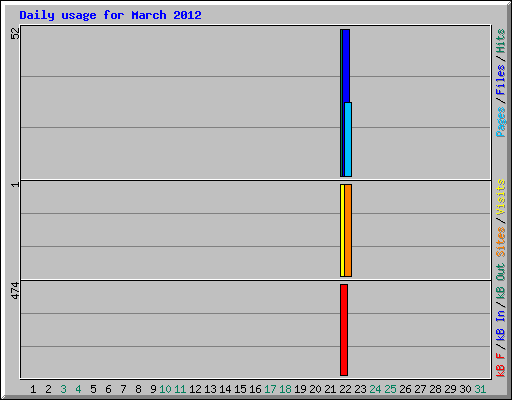The image size is (512, 400).
Task: Click the 'kB In' legend label
Action: pos(501,325)
